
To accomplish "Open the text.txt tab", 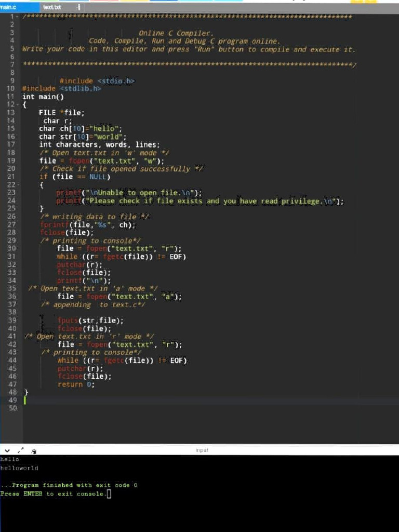I will point(52,7).
